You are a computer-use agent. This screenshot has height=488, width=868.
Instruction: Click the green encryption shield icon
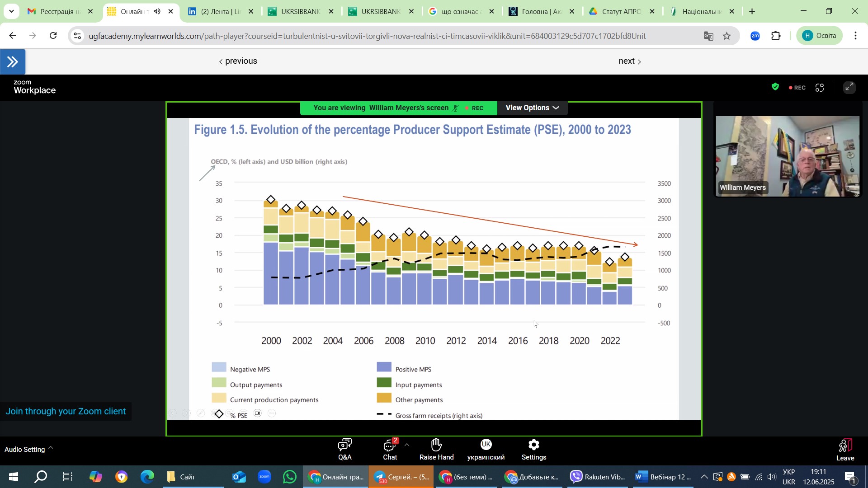[x=775, y=87]
